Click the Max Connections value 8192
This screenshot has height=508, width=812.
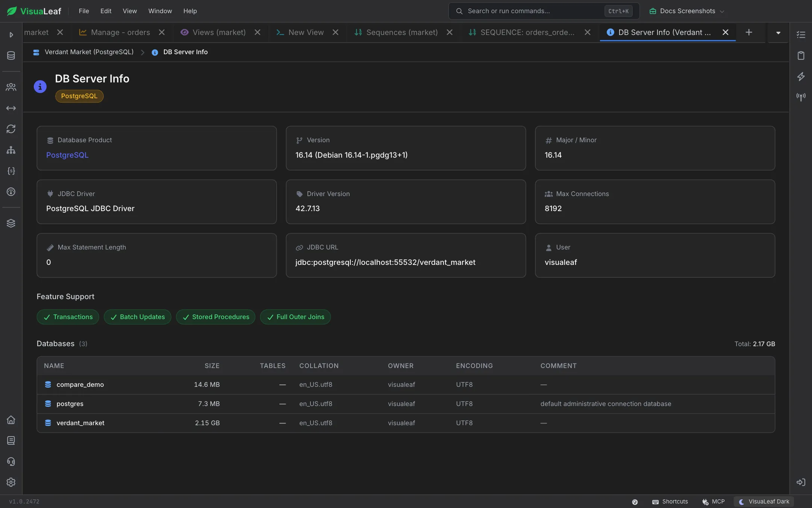[553, 208]
